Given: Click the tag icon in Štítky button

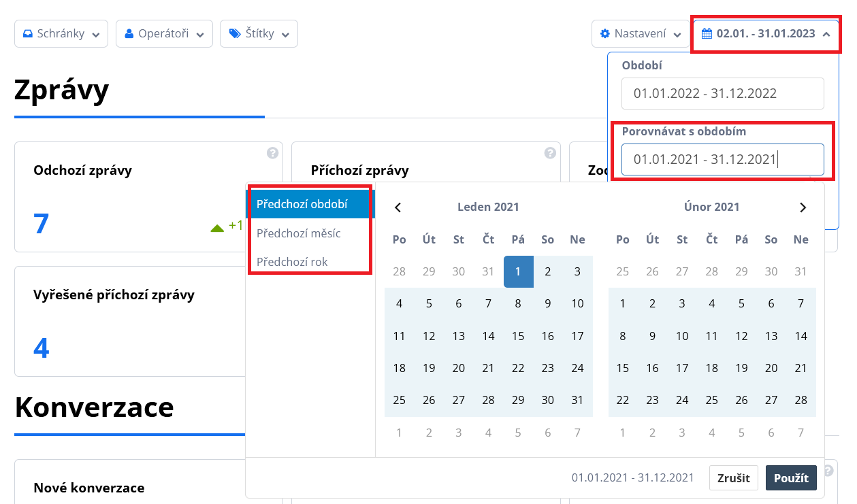Looking at the screenshot, I should click(235, 33).
